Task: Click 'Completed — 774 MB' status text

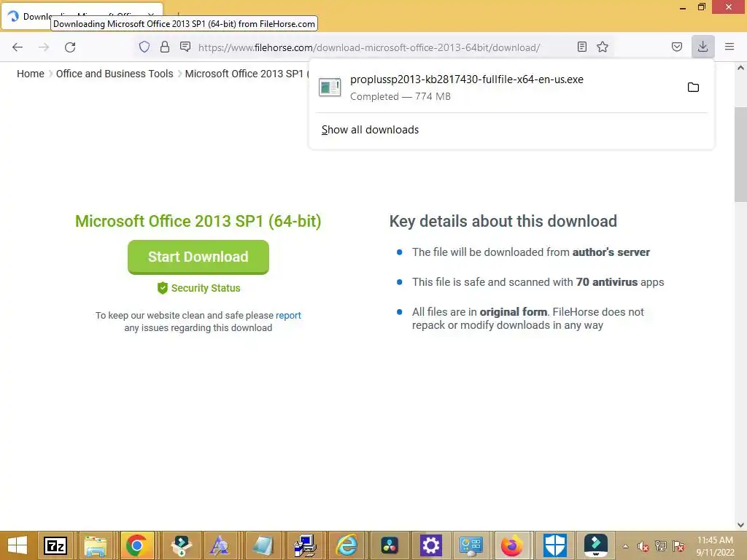Action: tap(400, 96)
